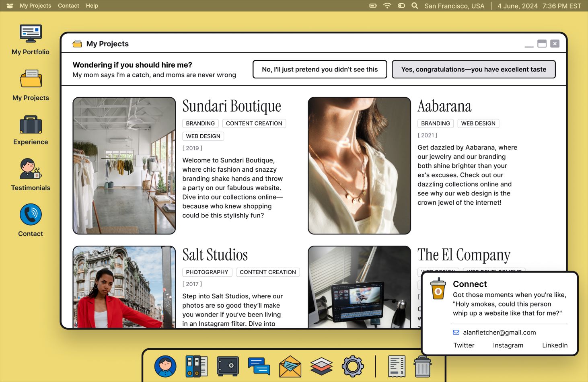
Task: Open the safe vault icon in the dock
Action: point(228,366)
